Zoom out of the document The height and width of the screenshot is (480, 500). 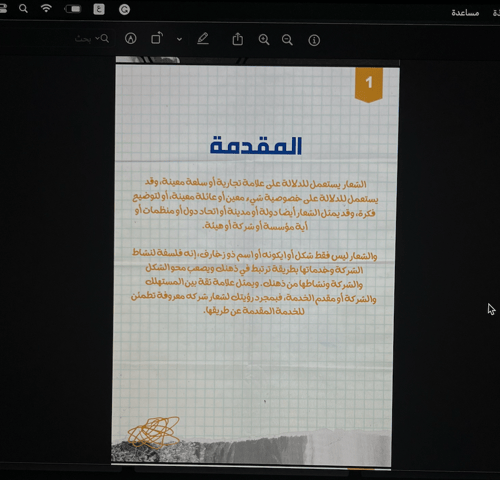(x=287, y=40)
